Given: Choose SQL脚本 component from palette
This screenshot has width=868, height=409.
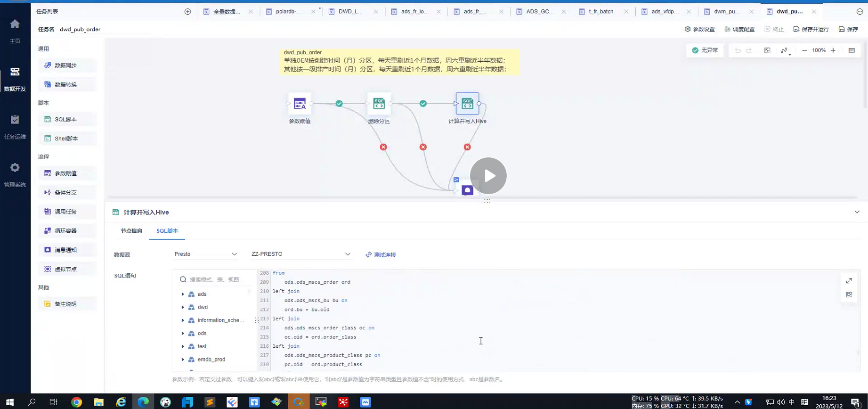Looking at the screenshot, I should click(x=67, y=120).
